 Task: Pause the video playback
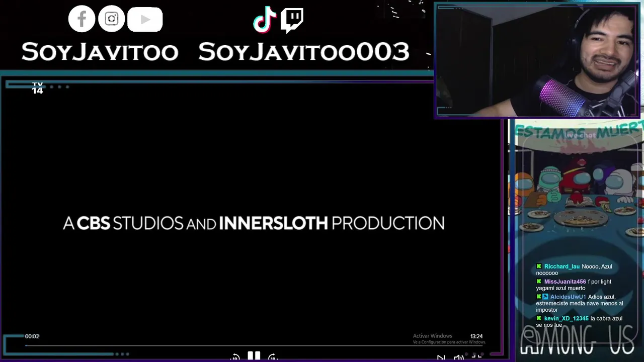[x=254, y=356]
